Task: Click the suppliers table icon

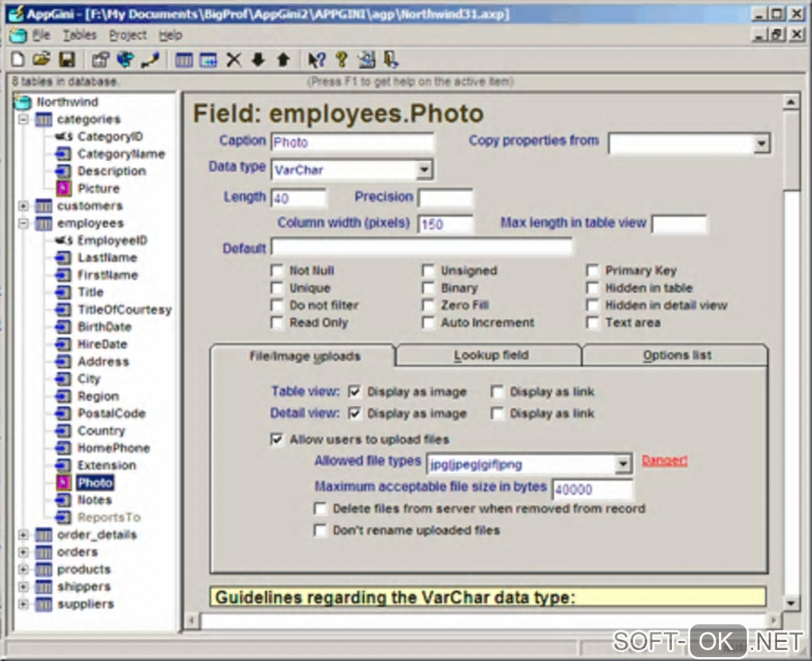Action: 44,604
